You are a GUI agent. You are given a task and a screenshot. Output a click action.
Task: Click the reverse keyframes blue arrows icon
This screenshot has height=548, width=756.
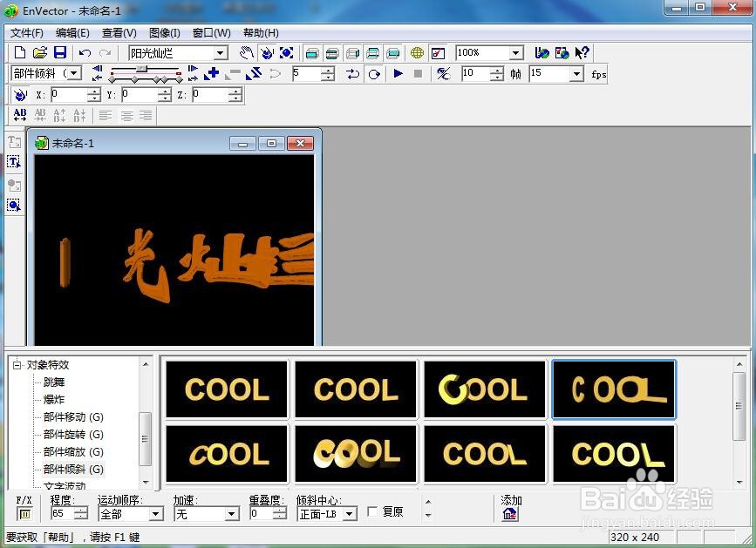click(254, 73)
